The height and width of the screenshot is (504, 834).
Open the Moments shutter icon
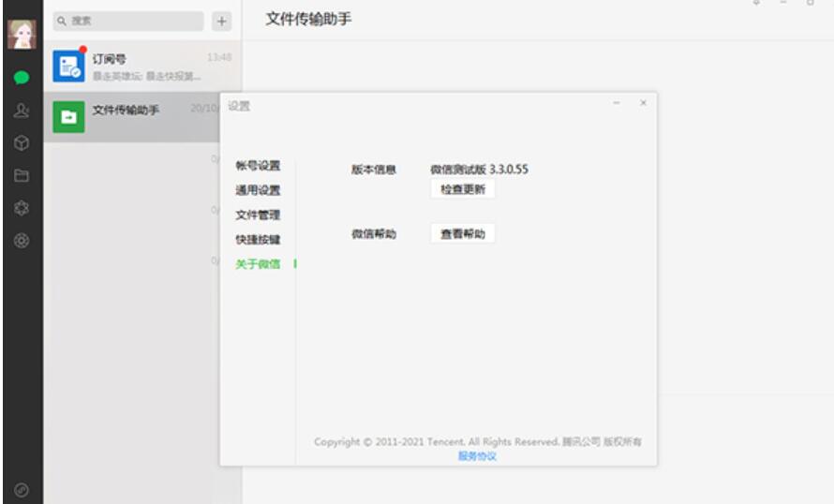coord(22,208)
